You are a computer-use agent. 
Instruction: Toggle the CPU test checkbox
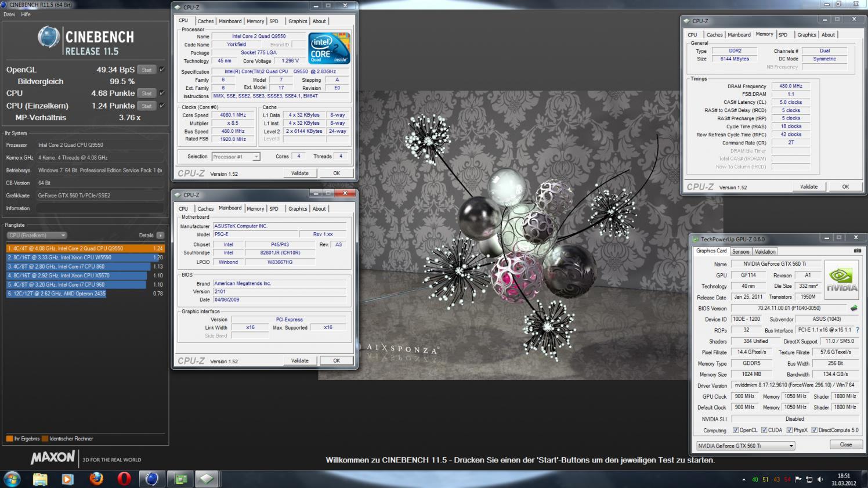click(162, 93)
